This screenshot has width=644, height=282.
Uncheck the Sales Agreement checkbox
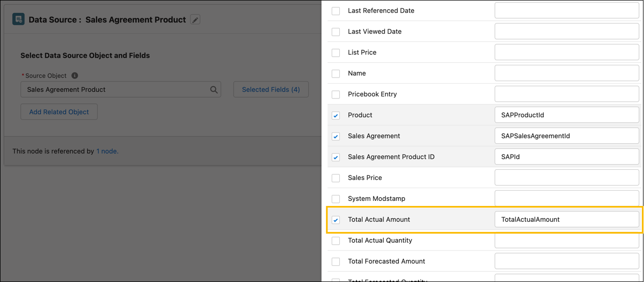(x=336, y=136)
